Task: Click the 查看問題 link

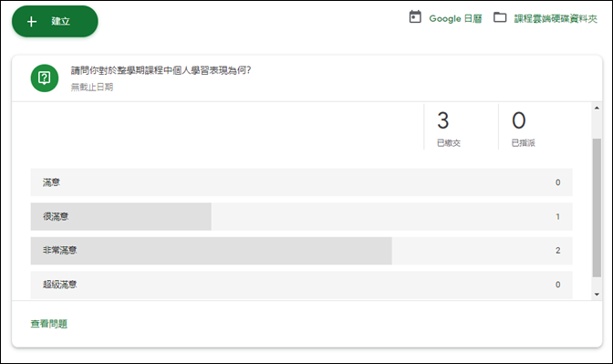Action: coord(49,324)
